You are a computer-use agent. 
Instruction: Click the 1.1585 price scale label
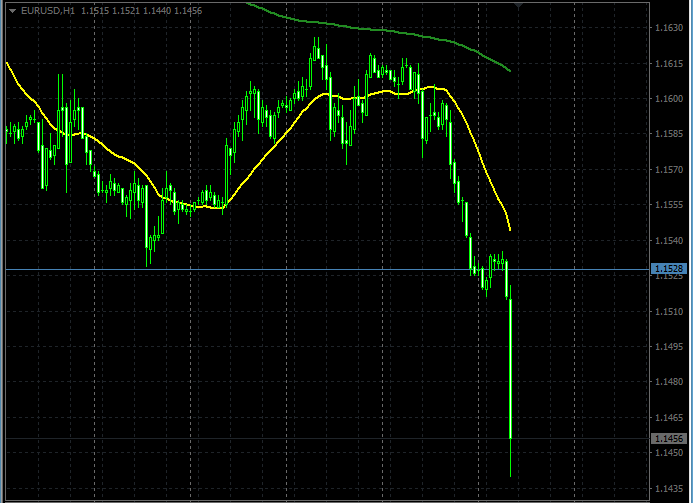(x=669, y=134)
